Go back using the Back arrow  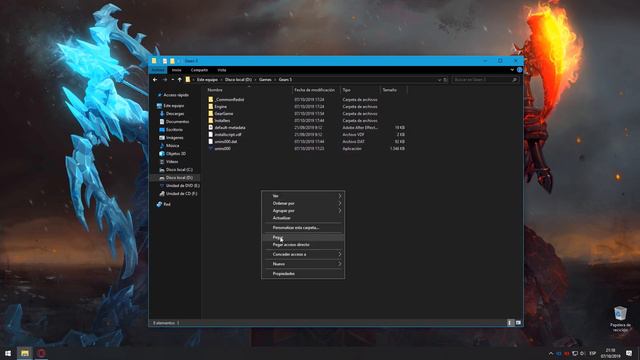coord(155,80)
